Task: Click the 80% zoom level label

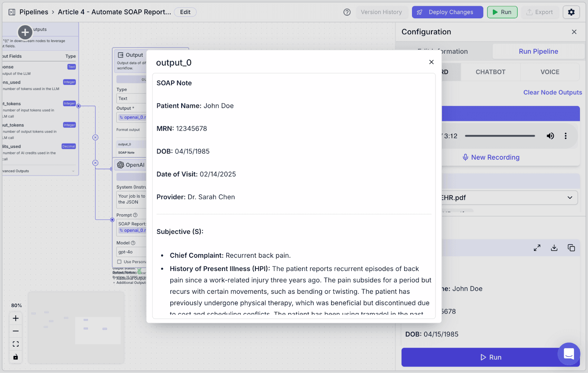Action: pos(17,305)
